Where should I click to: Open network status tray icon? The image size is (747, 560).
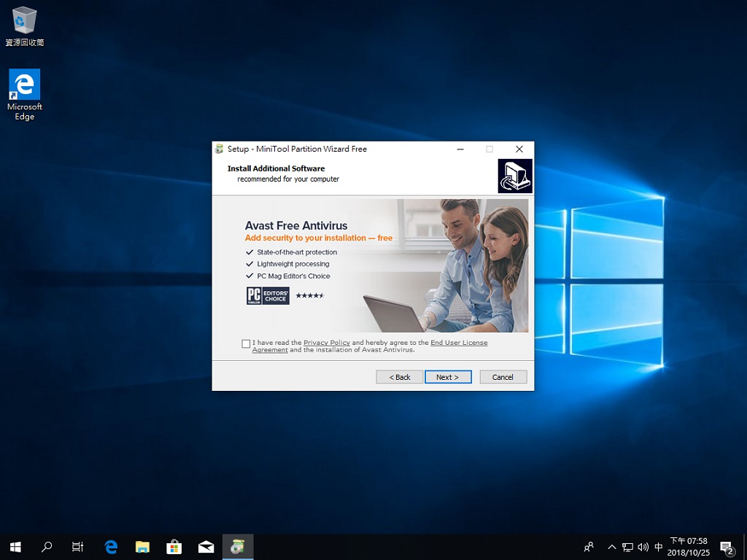point(627,547)
